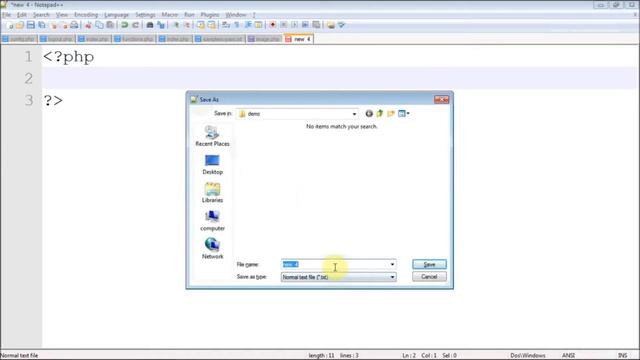Click the <?php text on line 1
This screenshot has height=360, width=640.
pos(69,57)
